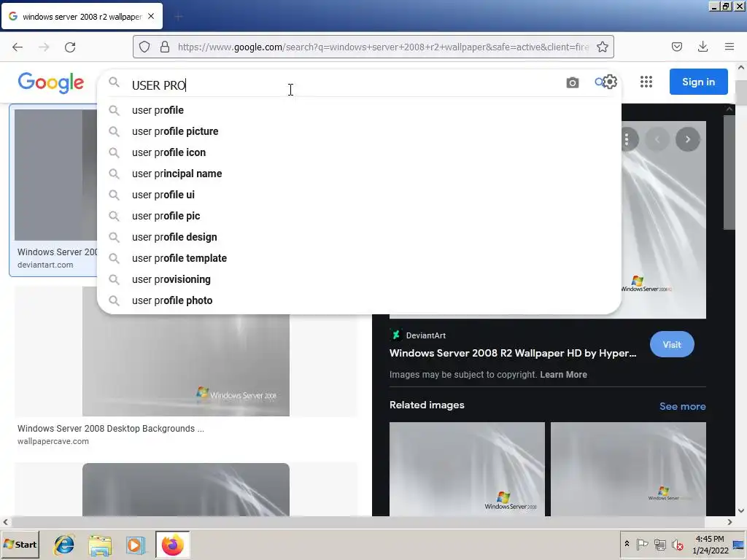The width and height of the screenshot is (747, 560).
Task: Select the 'user profile design' suggestion
Action: click(359, 237)
